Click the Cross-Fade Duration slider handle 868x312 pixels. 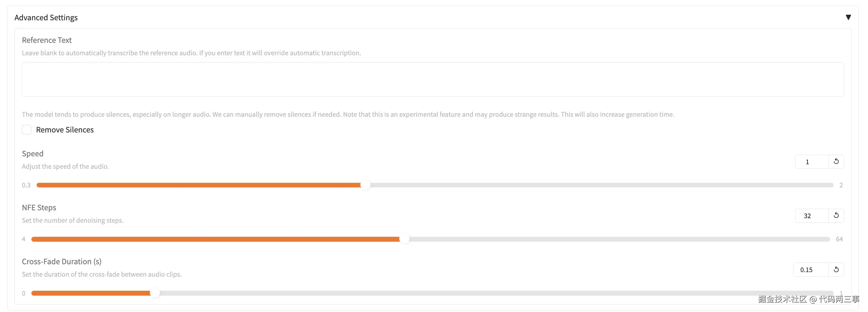click(155, 293)
